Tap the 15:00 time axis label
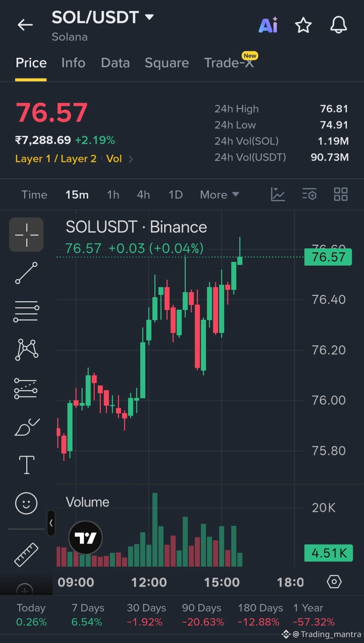The width and height of the screenshot is (364, 643). (x=222, y=582)
